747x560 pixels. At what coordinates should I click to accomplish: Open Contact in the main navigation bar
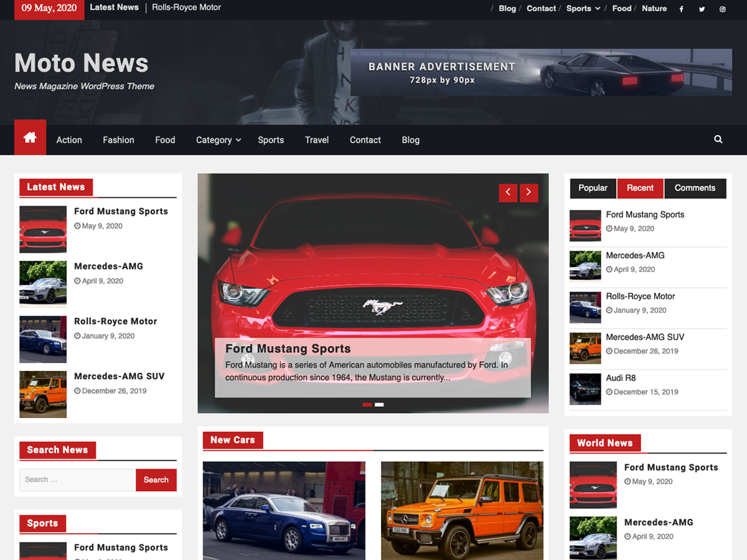365,140
